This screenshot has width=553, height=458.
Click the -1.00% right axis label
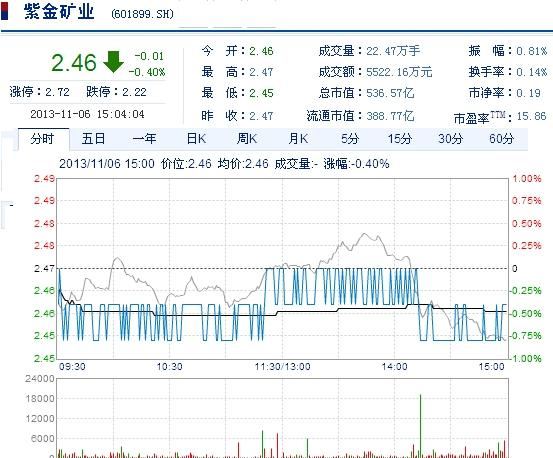pyautogui.click(x=525, y=359)
